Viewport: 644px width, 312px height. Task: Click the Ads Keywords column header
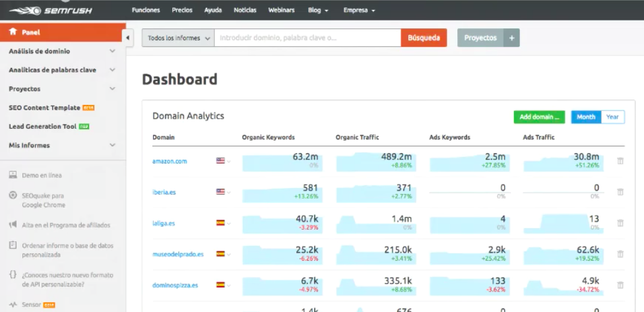450,137
